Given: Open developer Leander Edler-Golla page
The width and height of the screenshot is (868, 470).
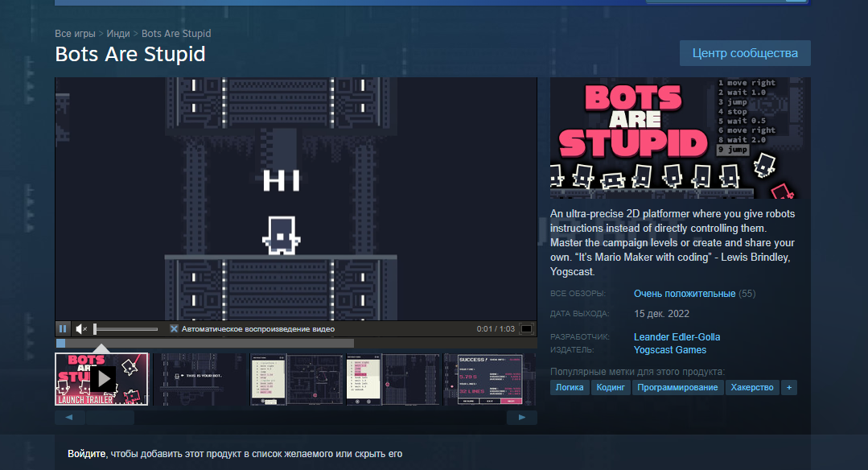Looking at the screenshot, I should [x=677, y=337].
